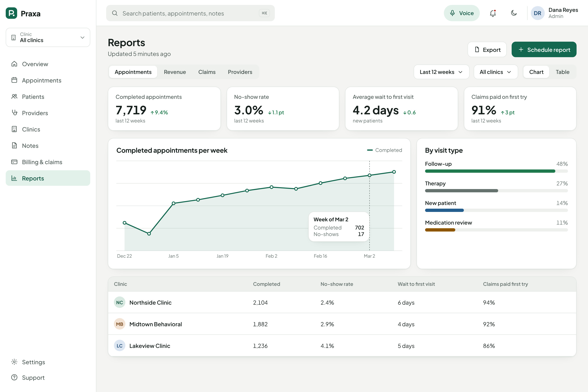Click the Reports bar chart icon
Image resolution: width=588 pixels, height=392 pixels.
tap(14, 178)
